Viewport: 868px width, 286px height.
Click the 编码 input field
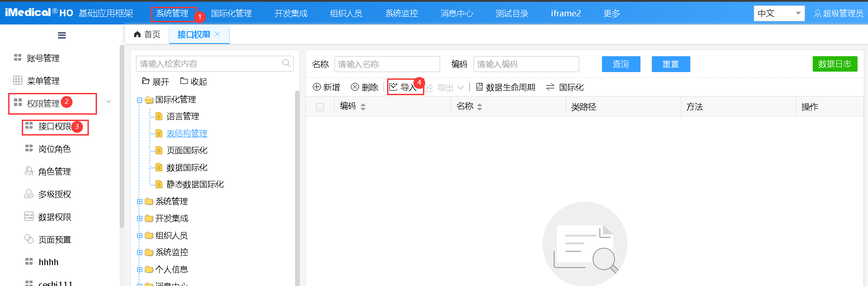[x=526, y=64]
